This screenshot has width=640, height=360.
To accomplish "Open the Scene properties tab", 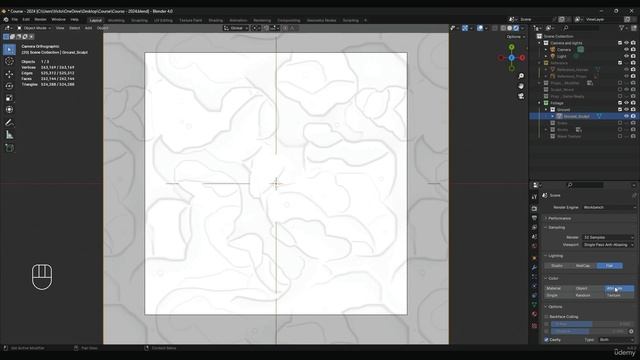I will click(534, 237).
